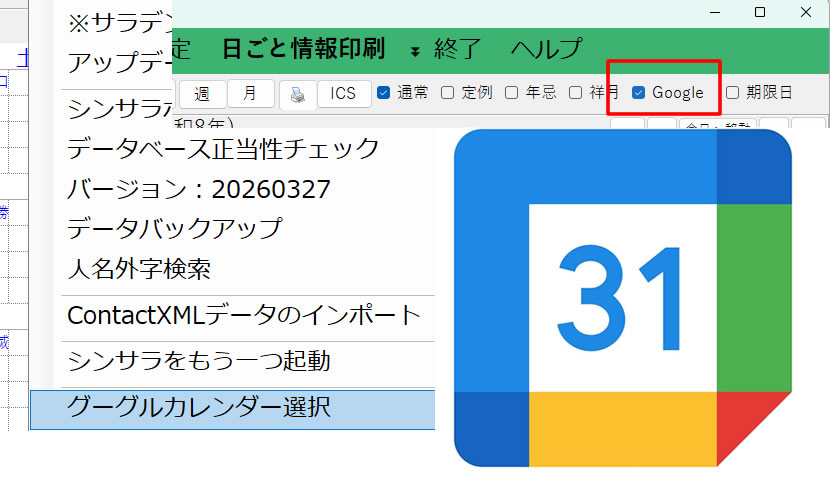
Task: Toggle the 通常 checkbox
Action: [383, 93]
